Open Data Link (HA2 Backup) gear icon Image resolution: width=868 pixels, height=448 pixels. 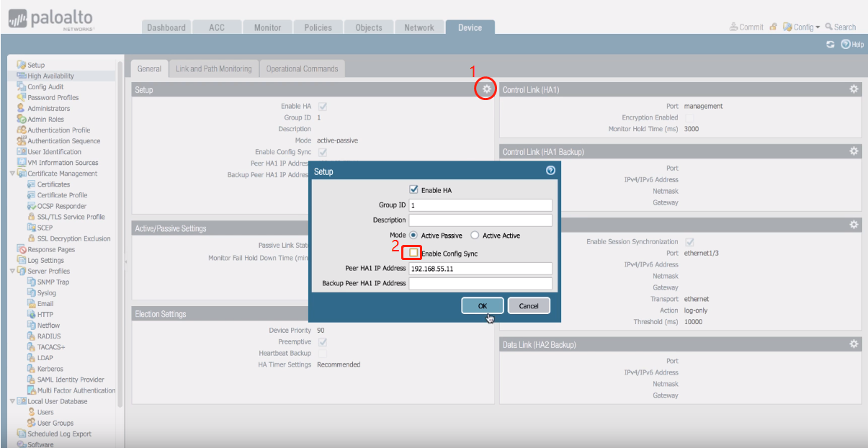coord(854,344)
